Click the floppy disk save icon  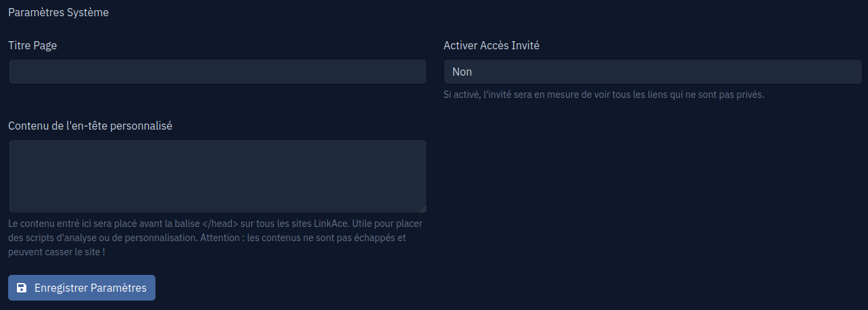tap(22, 288)
